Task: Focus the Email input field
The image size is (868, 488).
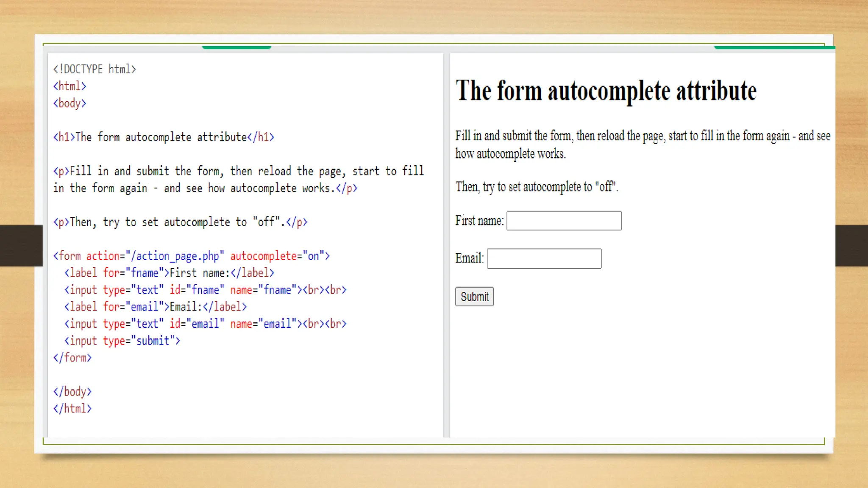Action: pos(544,258)
